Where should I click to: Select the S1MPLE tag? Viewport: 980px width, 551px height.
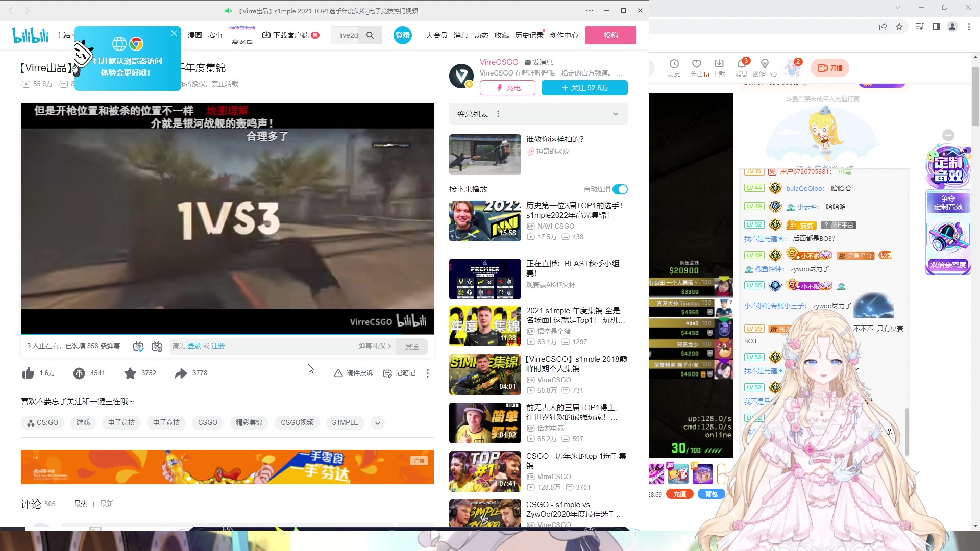[x=345, y=423]
